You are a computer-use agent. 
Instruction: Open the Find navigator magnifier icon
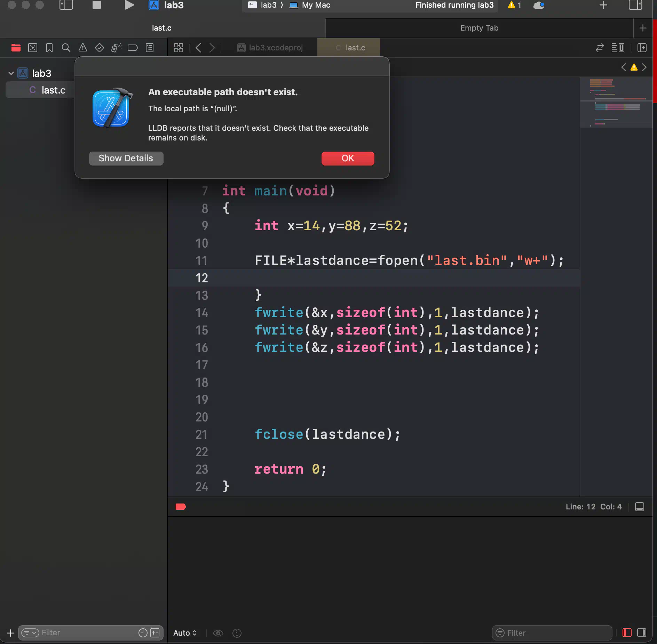pyautogui.click(x=66, y=48)
